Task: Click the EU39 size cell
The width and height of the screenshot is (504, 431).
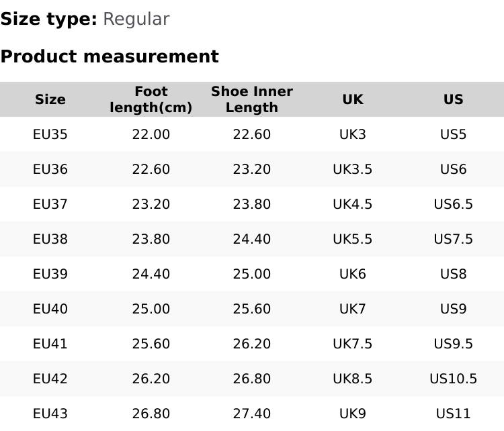Action: pos(50,274)
